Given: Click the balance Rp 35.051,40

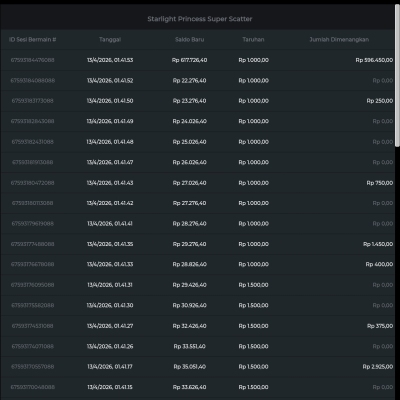Looking at the screenshot, I should click(x=189, y=367).
